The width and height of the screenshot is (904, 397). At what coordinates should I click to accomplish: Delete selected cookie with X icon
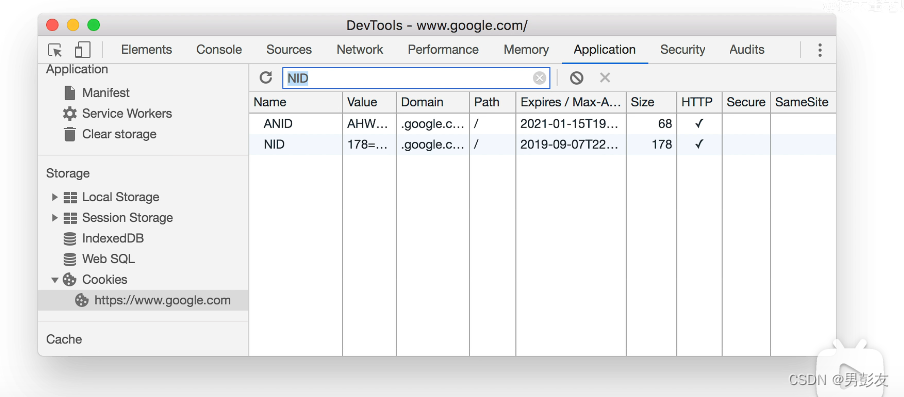pyautogui.click(x=605, y=78)
